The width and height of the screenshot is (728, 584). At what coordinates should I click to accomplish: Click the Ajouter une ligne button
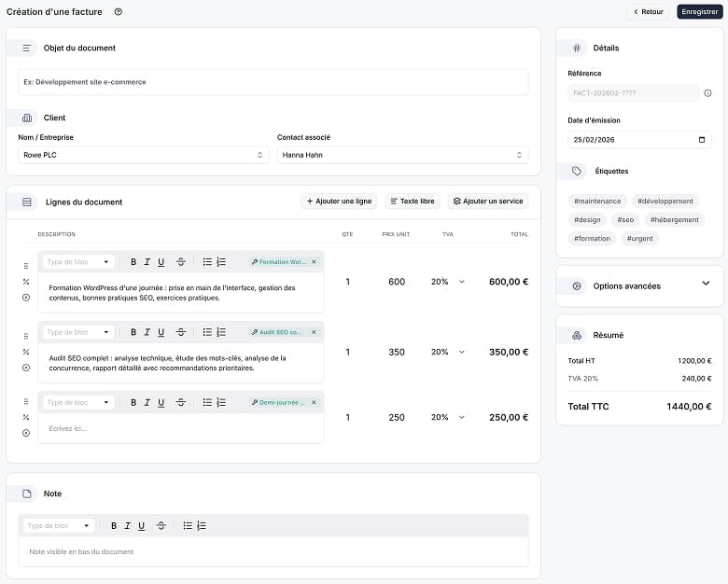tap(339, 201)
